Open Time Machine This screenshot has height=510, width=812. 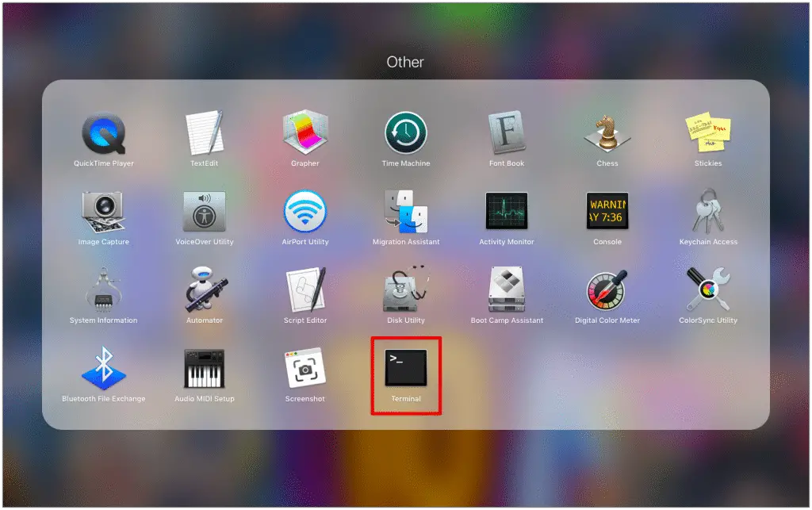[405, 135]
